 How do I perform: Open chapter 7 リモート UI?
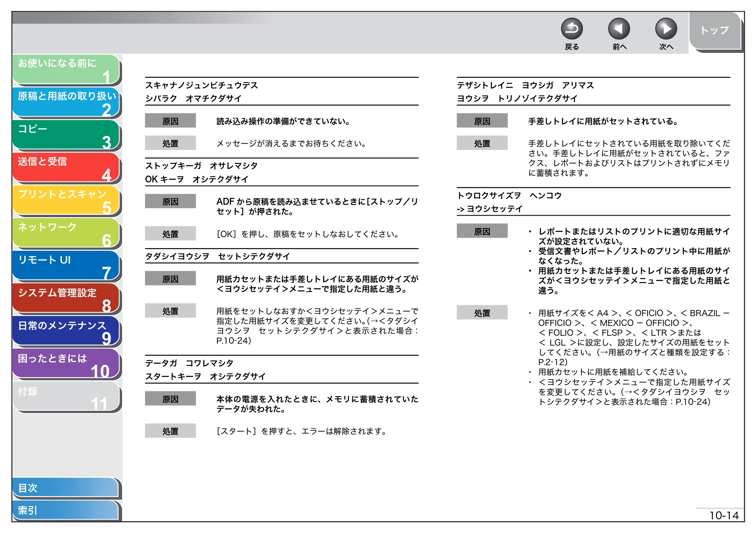66,266
